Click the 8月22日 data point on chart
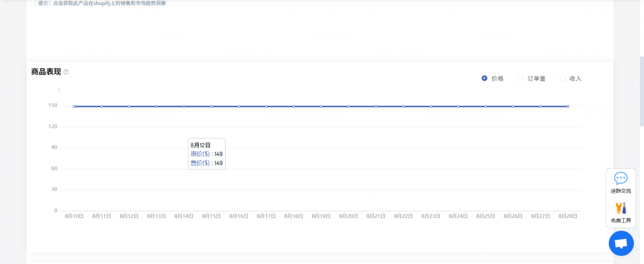 pos(403,106)
